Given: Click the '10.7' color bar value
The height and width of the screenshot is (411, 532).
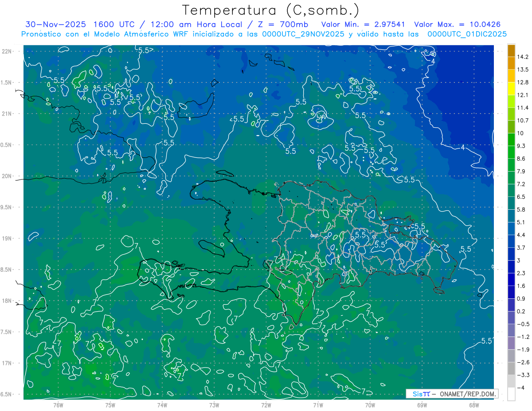Looking at the screenshot, I should click(x=522, y=121).
